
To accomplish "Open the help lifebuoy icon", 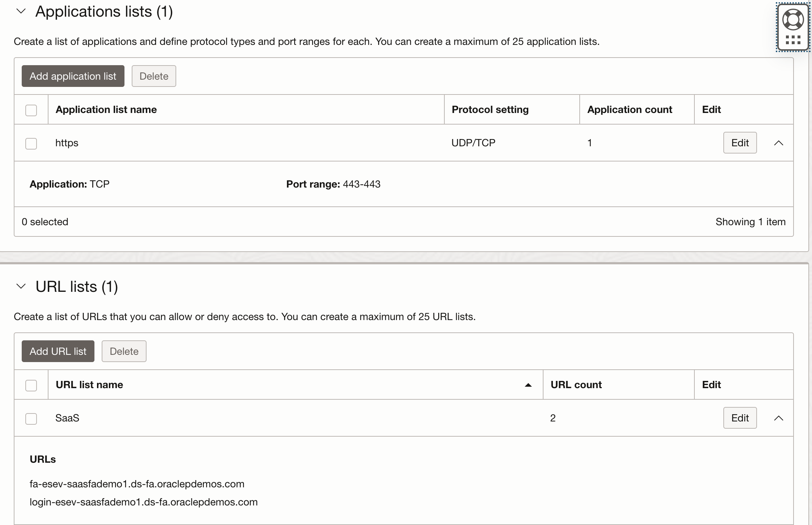I will tap(792, 20).
